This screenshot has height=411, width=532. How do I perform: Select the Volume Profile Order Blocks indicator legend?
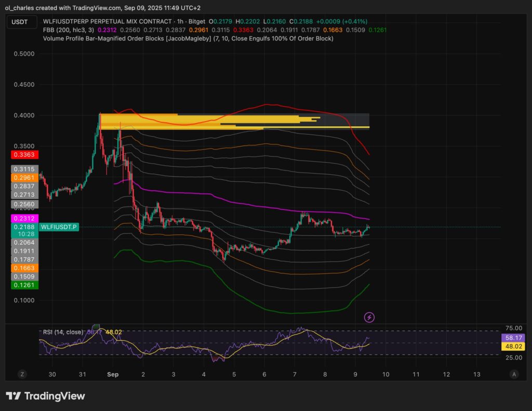(187, 38)
